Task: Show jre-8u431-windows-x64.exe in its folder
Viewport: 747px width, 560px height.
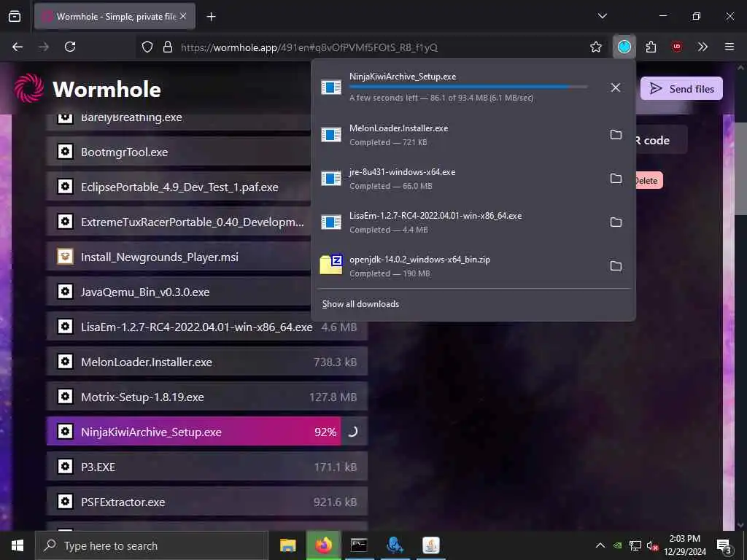Action: [616, 179]
